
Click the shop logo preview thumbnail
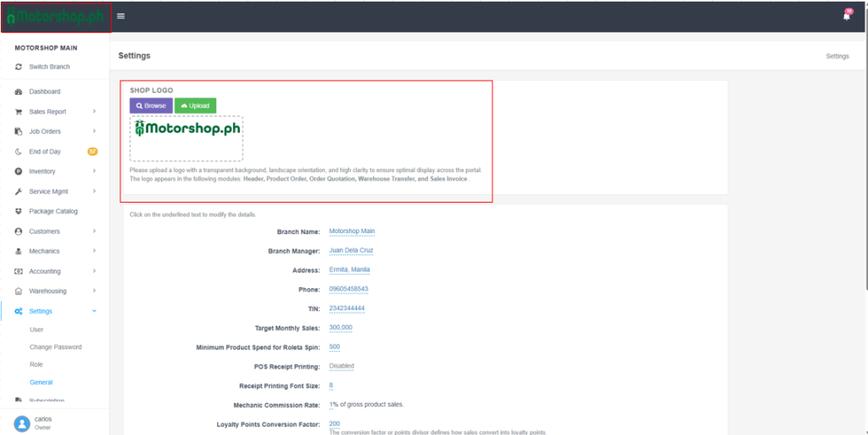click(186, 137)
